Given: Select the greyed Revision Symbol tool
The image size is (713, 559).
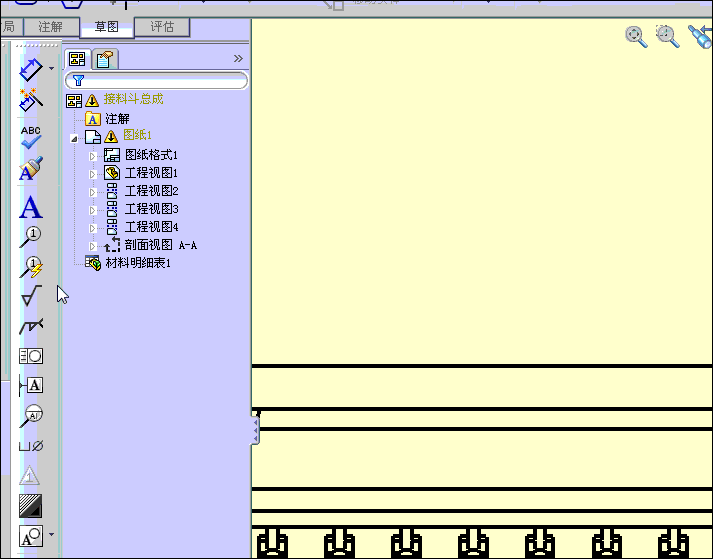Looking at the screenshot, I should [x=30, y=476].
